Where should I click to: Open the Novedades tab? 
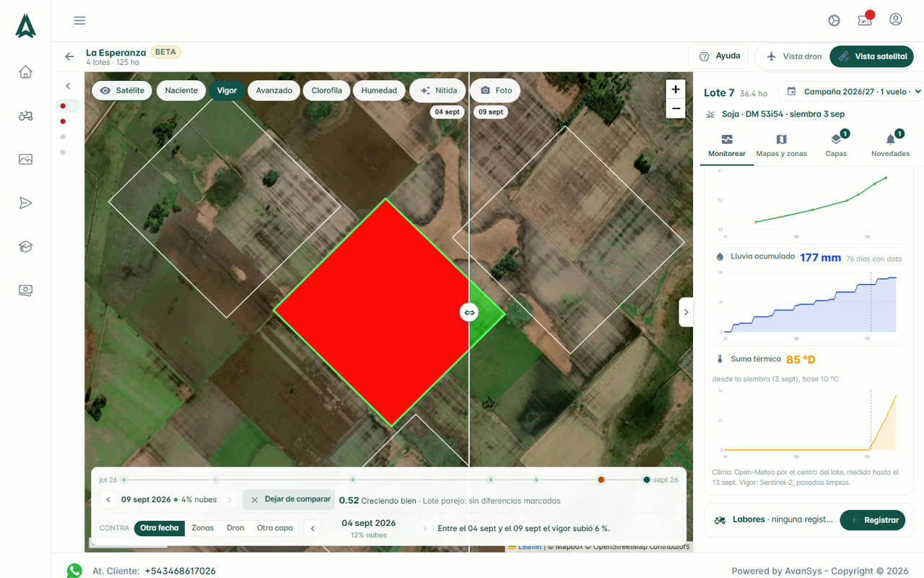coord(890,145)
